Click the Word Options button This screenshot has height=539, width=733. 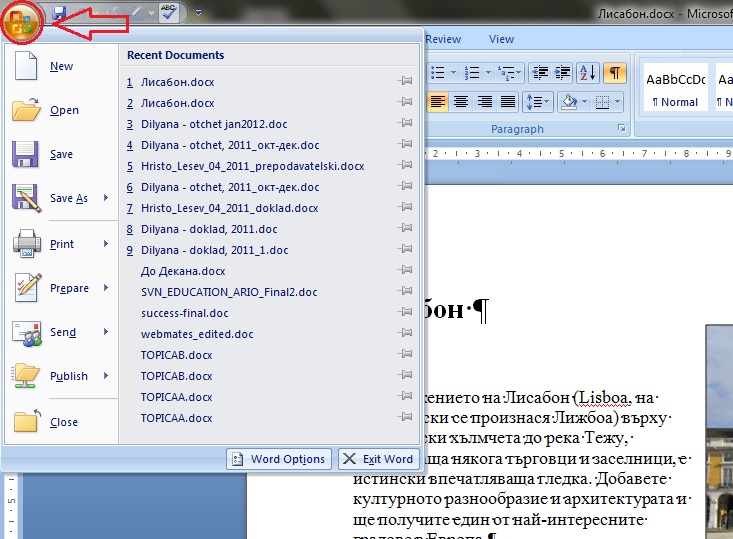279,459
